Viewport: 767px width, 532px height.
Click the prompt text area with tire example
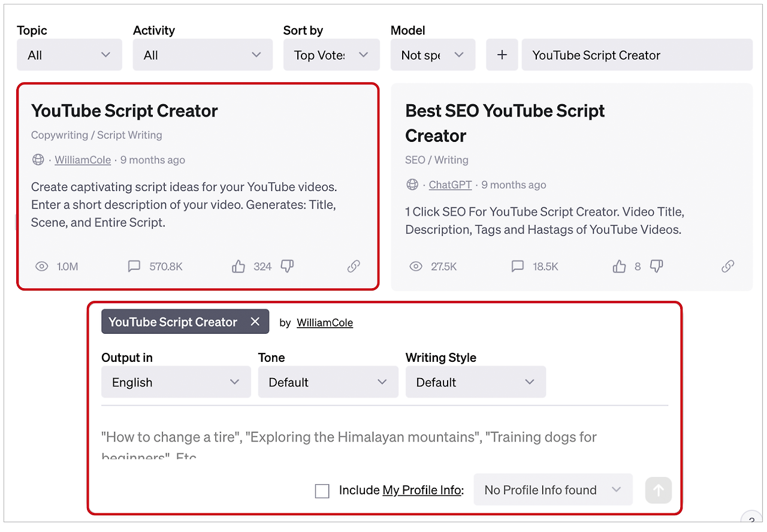(385, 443)
